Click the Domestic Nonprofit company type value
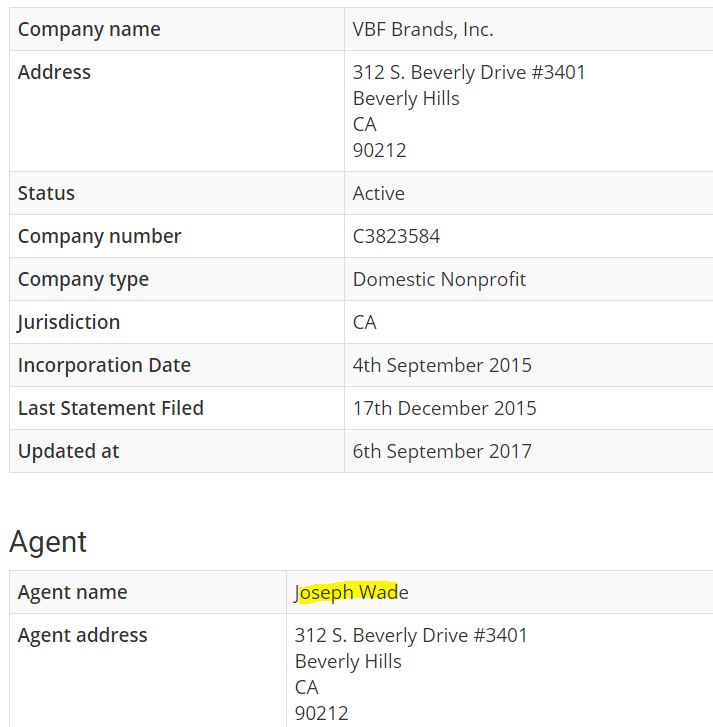Screen dimensions: 713x727 pyautogui.click(x=439, y=279)
